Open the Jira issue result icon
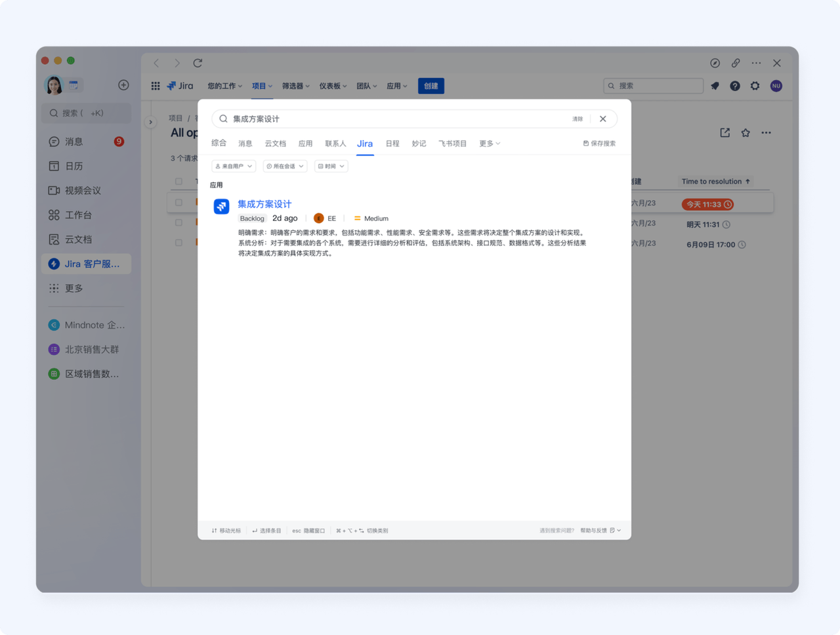840x635 pixels. (221, 207)
